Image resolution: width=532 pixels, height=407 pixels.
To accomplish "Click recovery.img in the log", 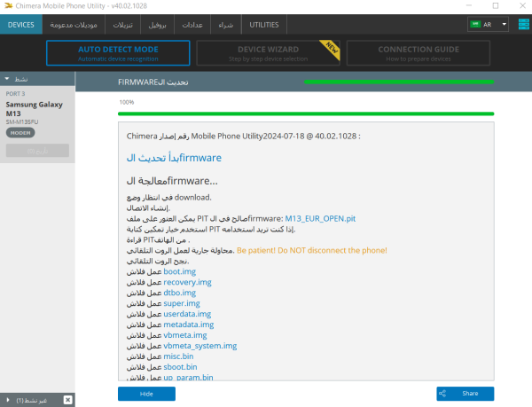I will [x=187, y=282].
